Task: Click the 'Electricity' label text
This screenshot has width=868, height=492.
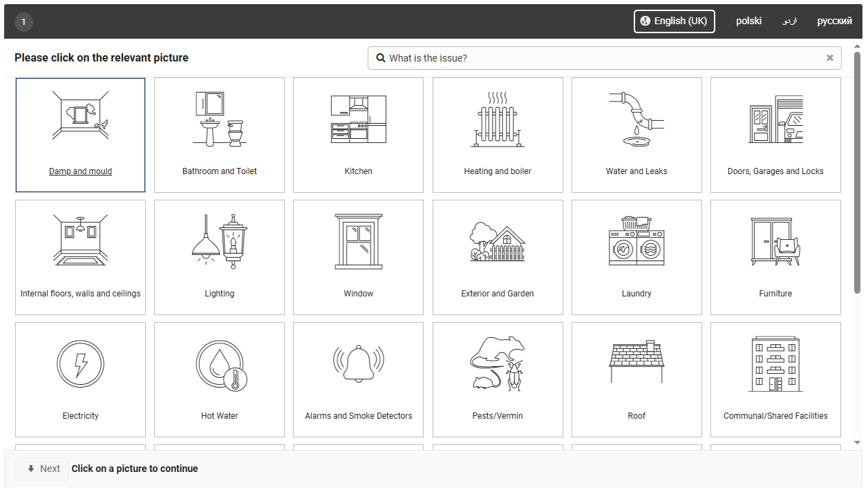Action: 80,416
